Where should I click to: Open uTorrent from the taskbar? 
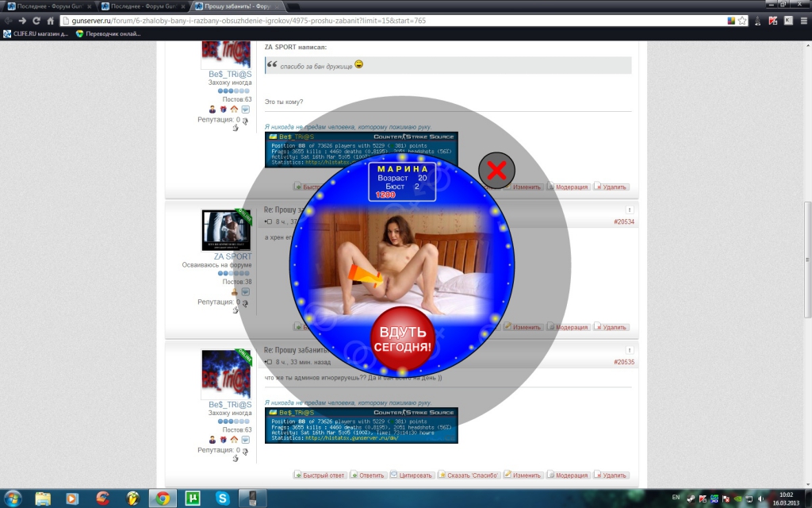pyautogui.click(x=191, y=498)
